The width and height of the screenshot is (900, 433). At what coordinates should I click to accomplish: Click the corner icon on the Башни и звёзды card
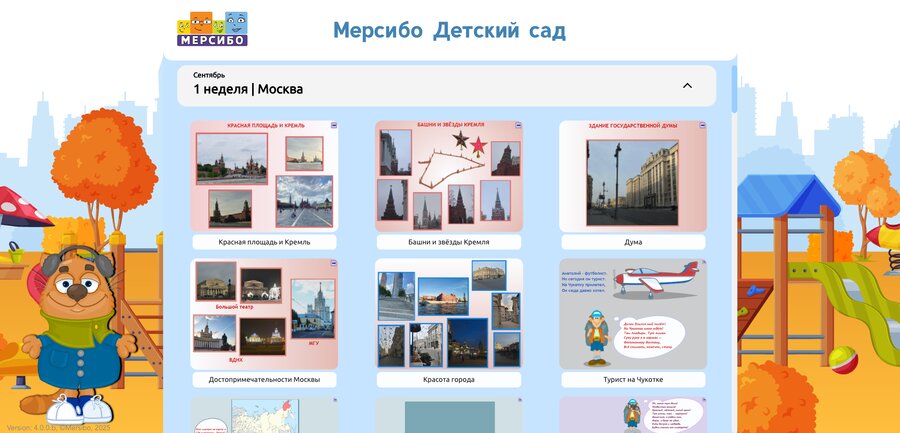pos(518,125)
